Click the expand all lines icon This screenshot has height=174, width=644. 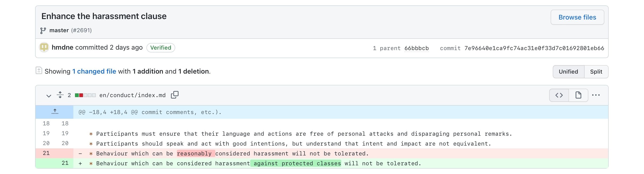click(60, 95)
